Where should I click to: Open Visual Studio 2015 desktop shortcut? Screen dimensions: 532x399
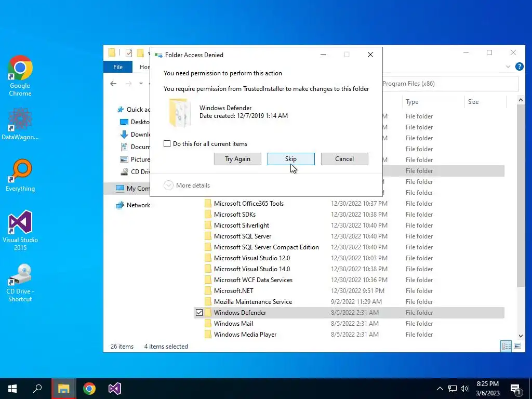tap(20, 231)
